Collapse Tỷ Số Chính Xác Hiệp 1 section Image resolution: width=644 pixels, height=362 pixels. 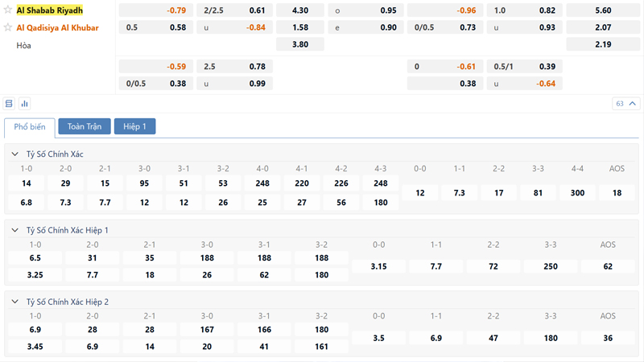[15, 230]
